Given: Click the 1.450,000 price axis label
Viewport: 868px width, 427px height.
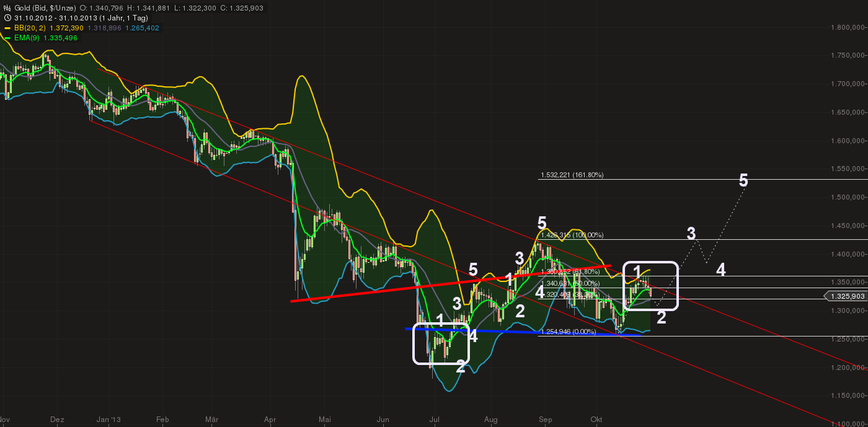Looking at the screenshot, I should 849,226.
